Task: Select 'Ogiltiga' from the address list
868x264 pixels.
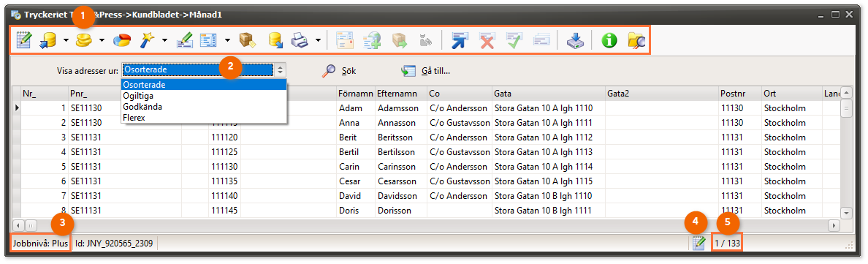Action: tap(204, 96)
